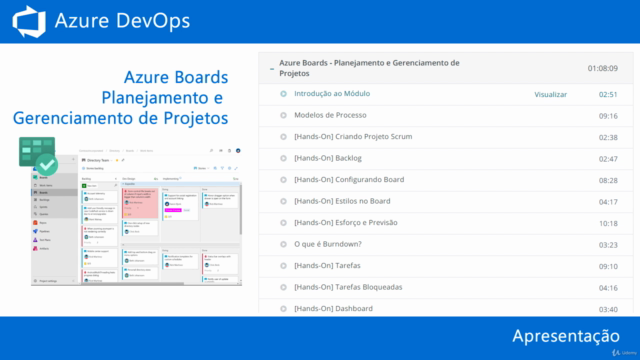Click play icon beside Introdução ao Módulo
Image resolution: width=640 pixels, height=360 pixels.
point(283,94)
